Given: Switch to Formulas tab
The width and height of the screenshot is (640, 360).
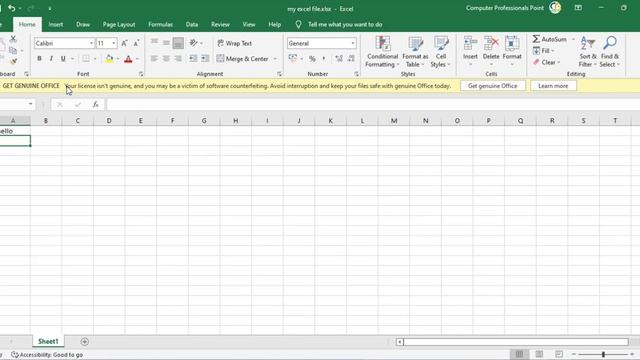Looking at the screenshot, I should coord(160,24).
